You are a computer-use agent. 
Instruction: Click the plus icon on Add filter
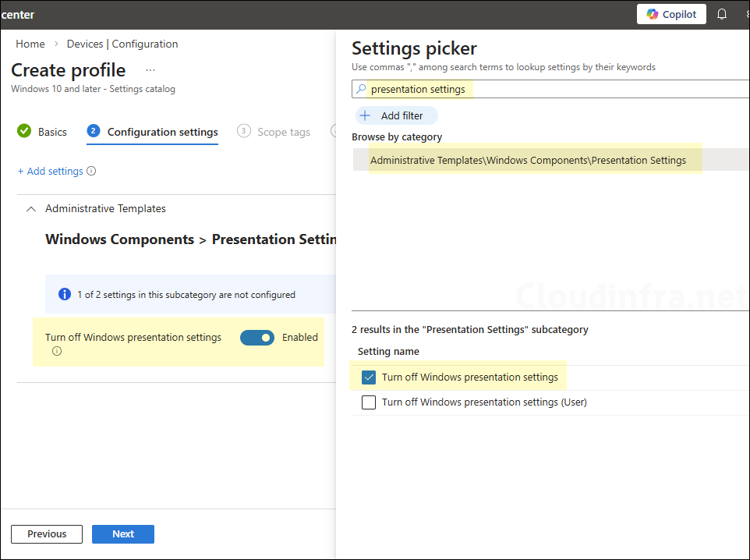[x=365, y=115]
